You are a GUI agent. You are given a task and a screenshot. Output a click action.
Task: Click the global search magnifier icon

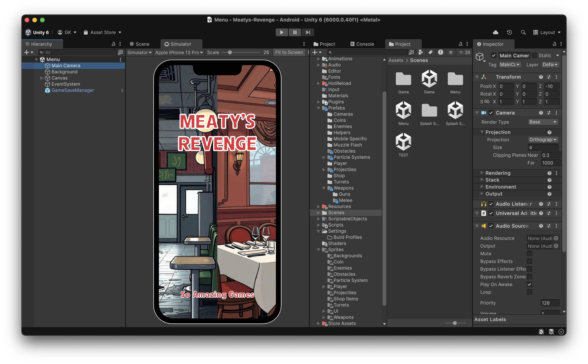(x=523, y=32)
